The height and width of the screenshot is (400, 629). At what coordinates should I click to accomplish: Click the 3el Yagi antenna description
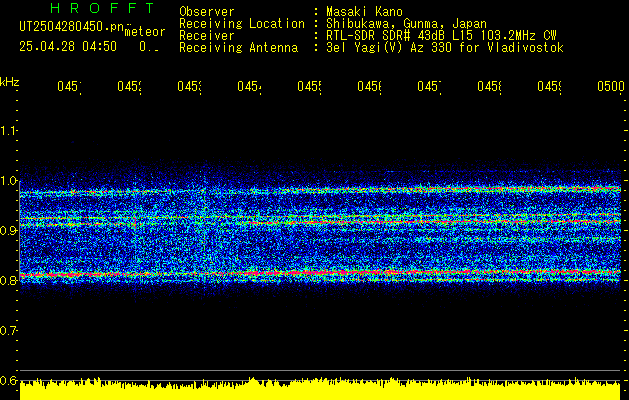(445, 48)
